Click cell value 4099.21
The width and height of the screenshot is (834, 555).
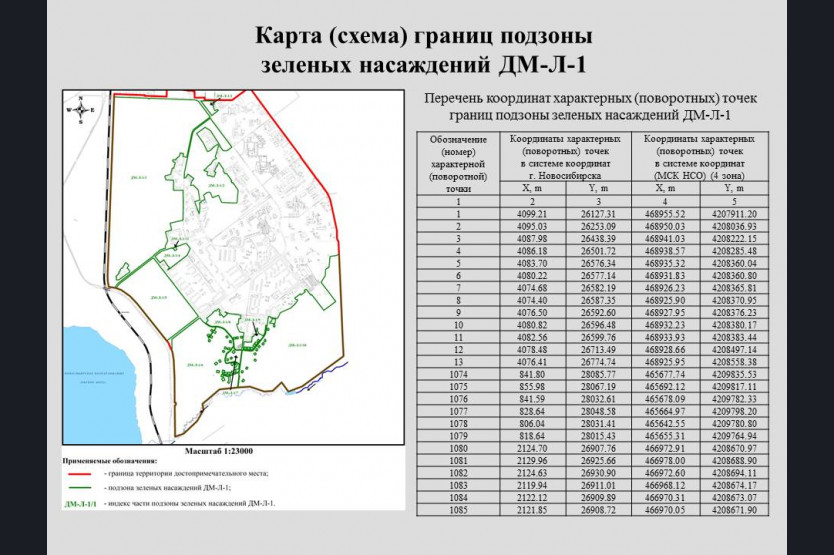click(532, 214)
